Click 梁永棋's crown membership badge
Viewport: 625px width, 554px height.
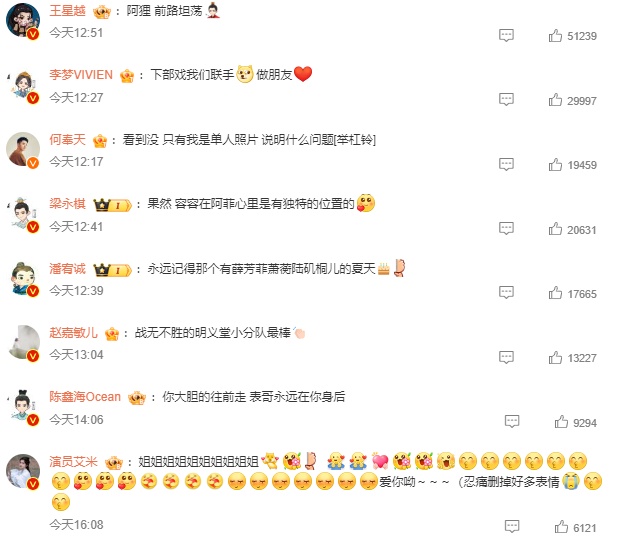(x=112, y=205)
